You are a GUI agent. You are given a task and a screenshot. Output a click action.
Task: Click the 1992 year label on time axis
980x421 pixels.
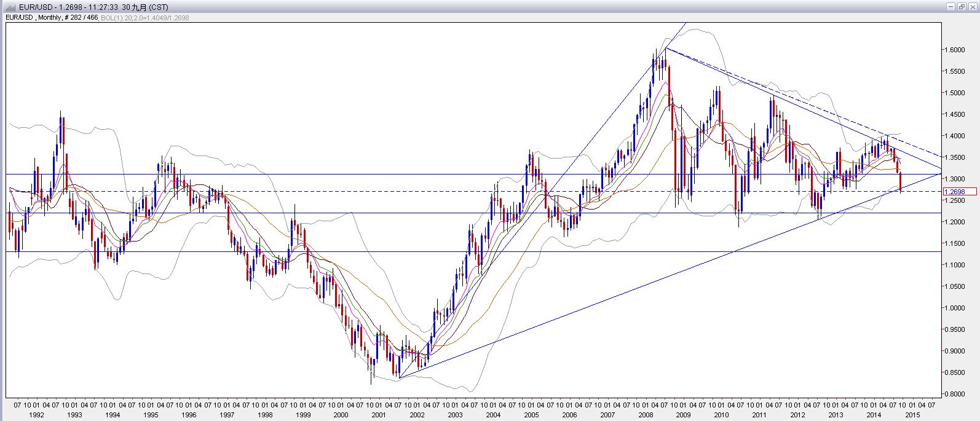coord(36,415)
